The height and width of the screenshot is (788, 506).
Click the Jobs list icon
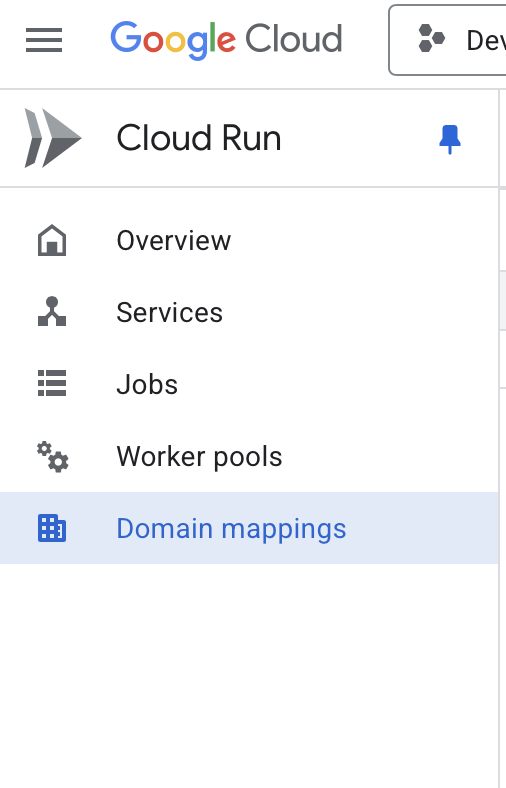[x=52, y=383]
